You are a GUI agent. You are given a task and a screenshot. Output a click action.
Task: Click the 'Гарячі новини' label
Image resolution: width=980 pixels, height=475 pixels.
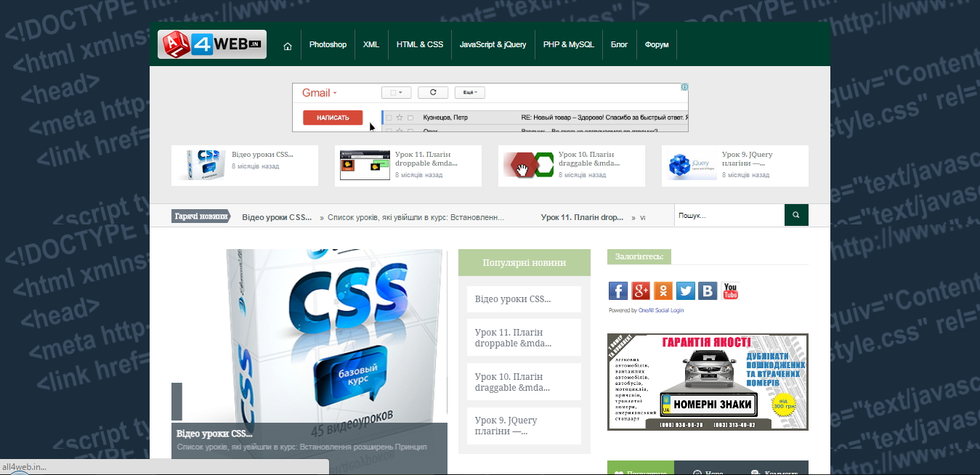click(x=201, y=216)
